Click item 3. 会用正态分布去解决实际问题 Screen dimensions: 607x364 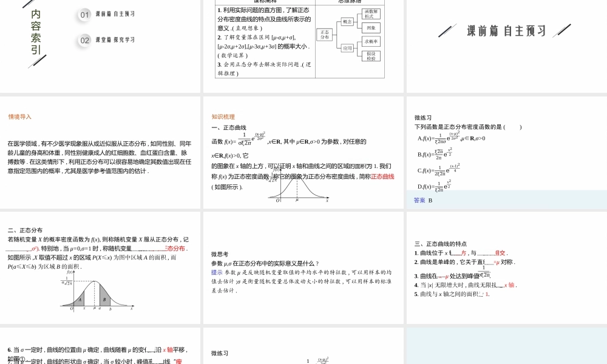265,69
